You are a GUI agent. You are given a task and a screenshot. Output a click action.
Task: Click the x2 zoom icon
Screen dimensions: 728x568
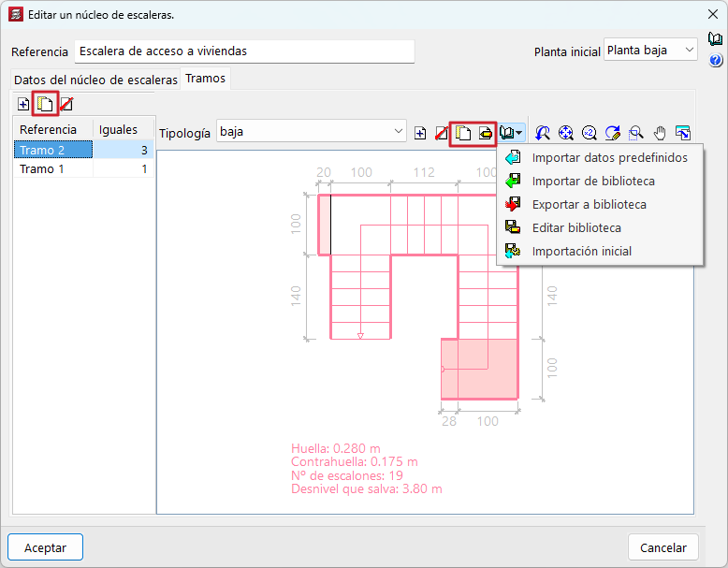click(590, 133)
